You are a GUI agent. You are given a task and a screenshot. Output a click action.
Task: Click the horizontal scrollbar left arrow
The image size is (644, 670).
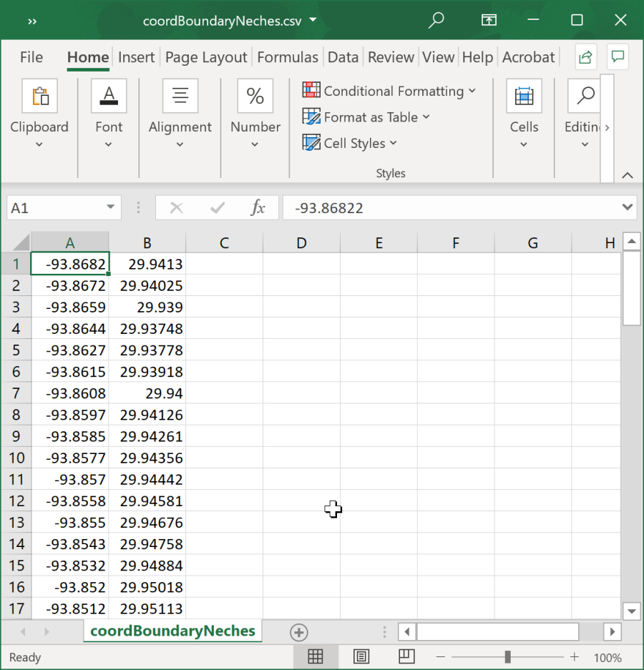pos(406,631)
